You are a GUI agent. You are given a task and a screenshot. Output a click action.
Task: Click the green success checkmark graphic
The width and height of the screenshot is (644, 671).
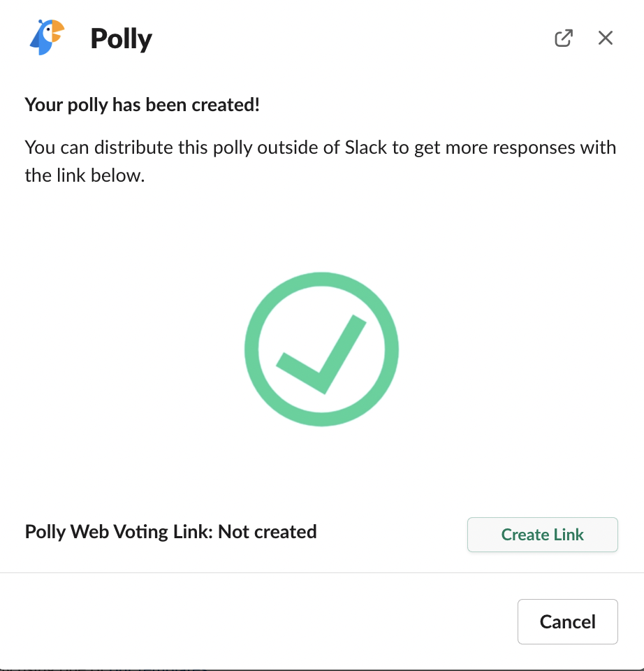click(x=321, y=349)
